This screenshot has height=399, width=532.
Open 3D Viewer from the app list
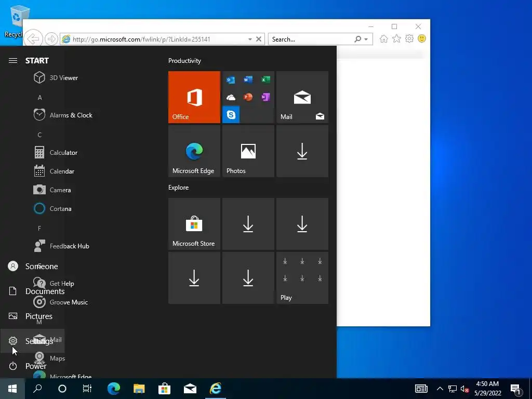[64, 78]
